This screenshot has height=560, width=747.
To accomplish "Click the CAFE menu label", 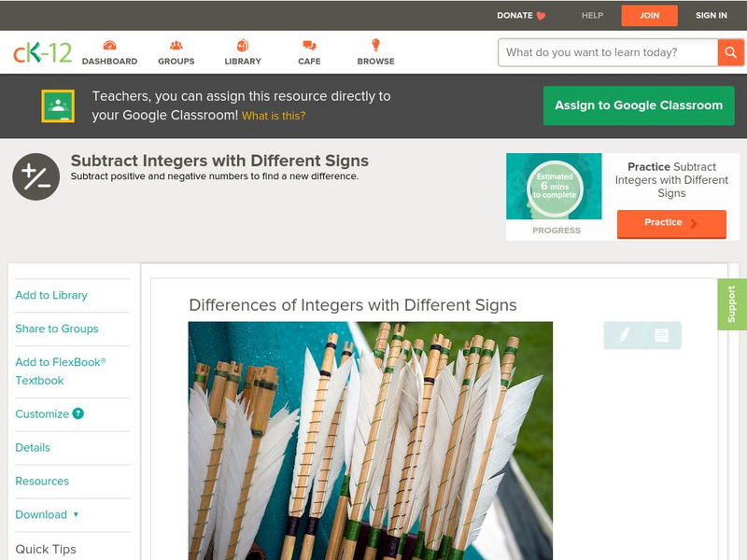I will point(309,62).
